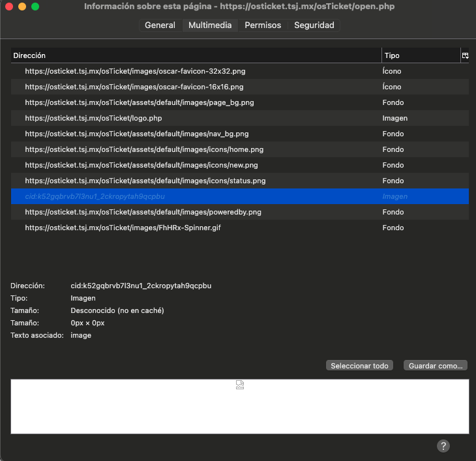Viewport: 476px width, 461px height.
Task: Select the Multimedia tab
Action: pos(210,25)
